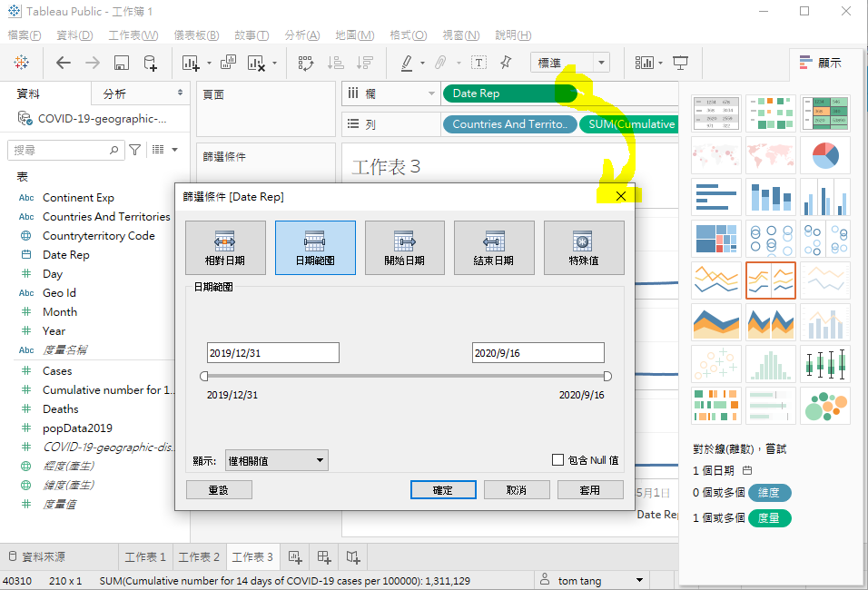
Task: Open the data pane view options dropdown
Action: click(x=175, y=150)
